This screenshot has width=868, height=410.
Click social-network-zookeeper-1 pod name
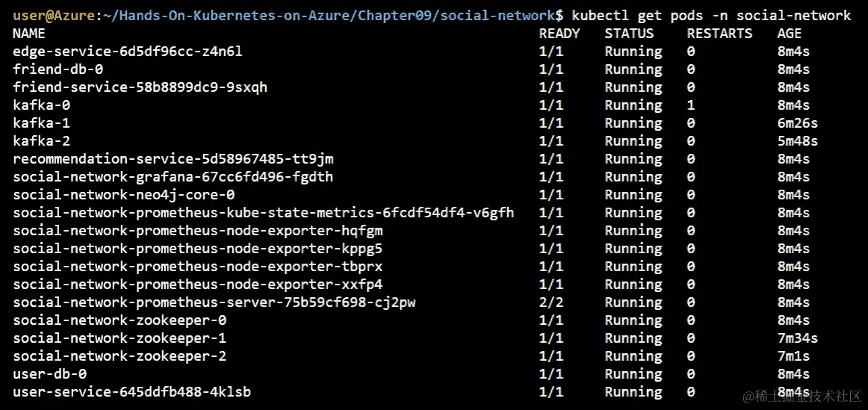click(x=120, y=338)
